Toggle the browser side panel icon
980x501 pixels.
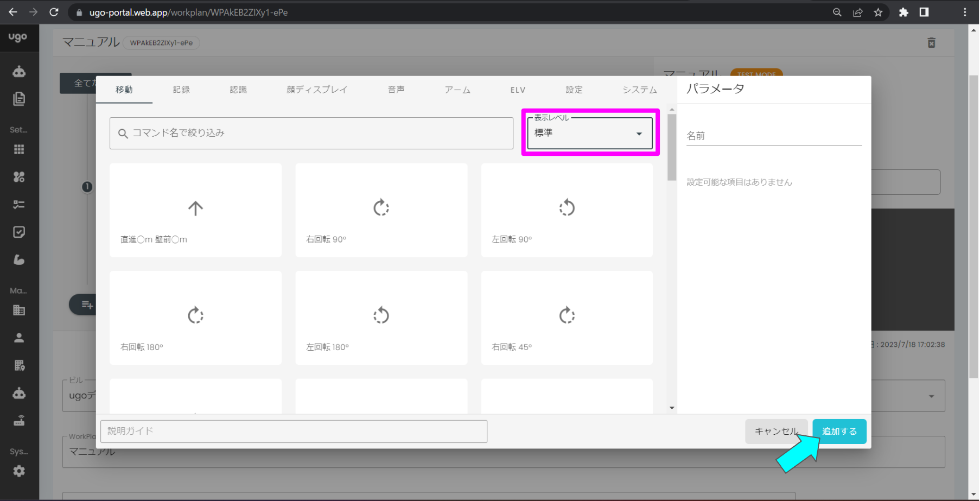924,12
